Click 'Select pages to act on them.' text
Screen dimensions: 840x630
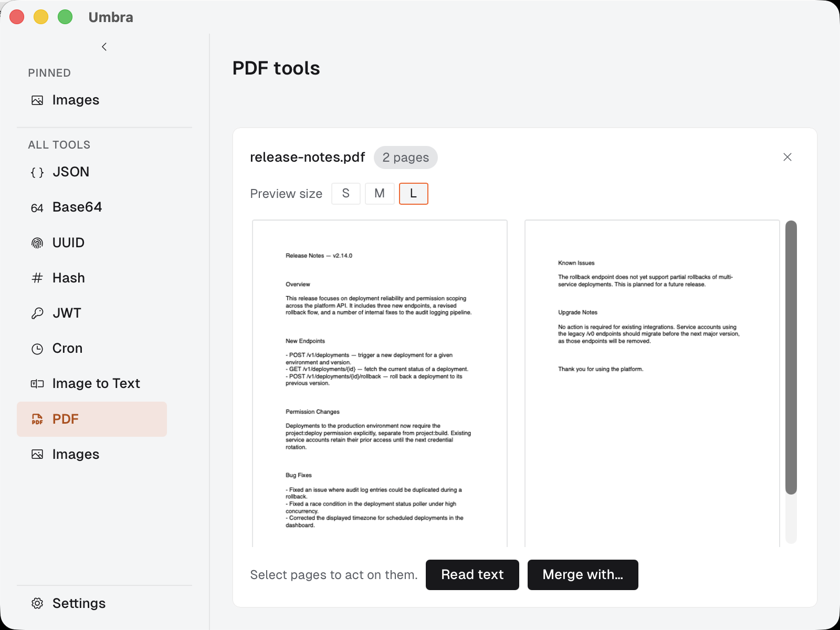[334, 575]
